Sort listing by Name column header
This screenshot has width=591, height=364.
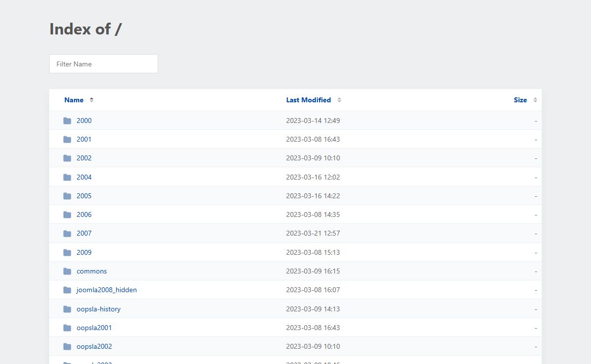tap(74, 100)
